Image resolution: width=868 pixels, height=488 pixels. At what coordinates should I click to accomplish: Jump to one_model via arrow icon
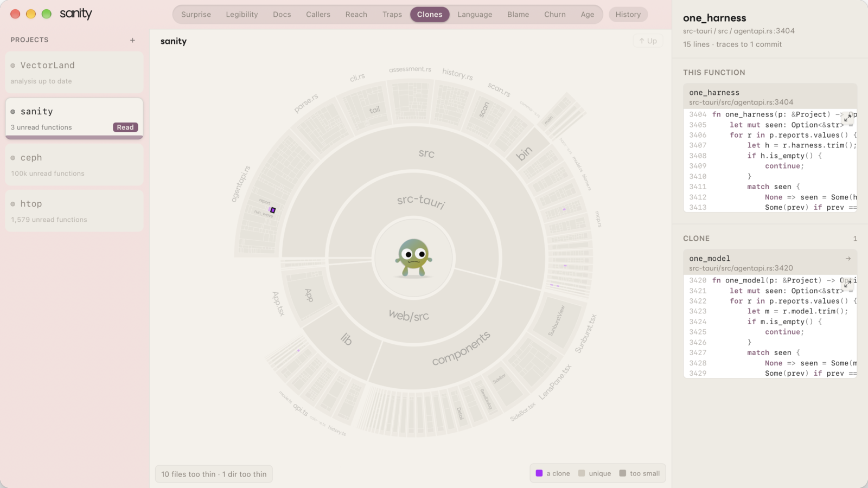coord(848,259)
